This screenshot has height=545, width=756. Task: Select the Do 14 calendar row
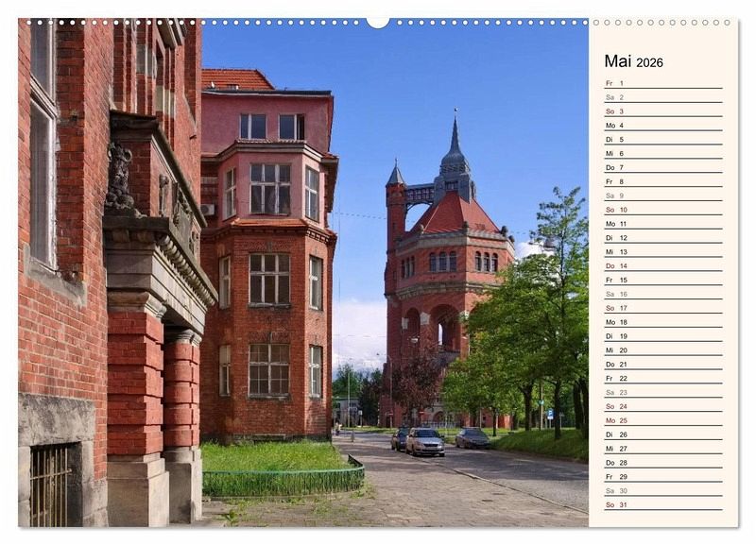point(662,265)
